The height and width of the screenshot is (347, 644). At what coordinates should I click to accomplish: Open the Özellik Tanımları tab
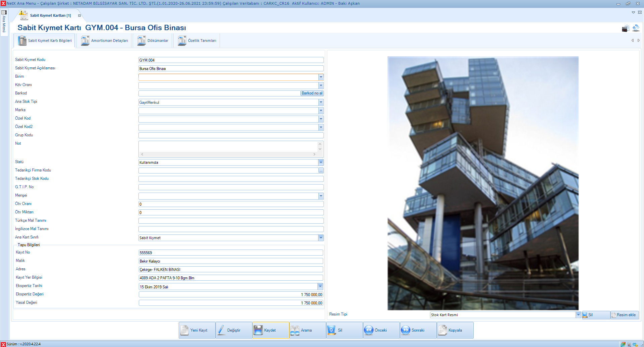point(197,41)
